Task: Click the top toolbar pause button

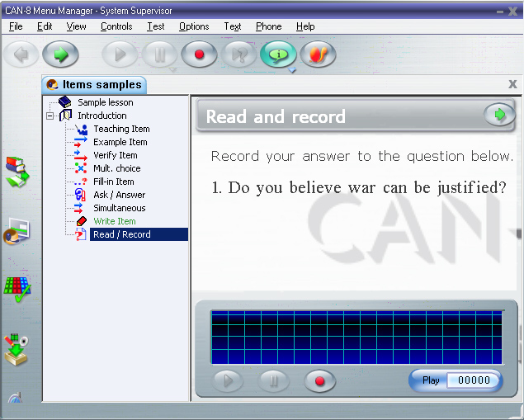Action: pos(159,54)
